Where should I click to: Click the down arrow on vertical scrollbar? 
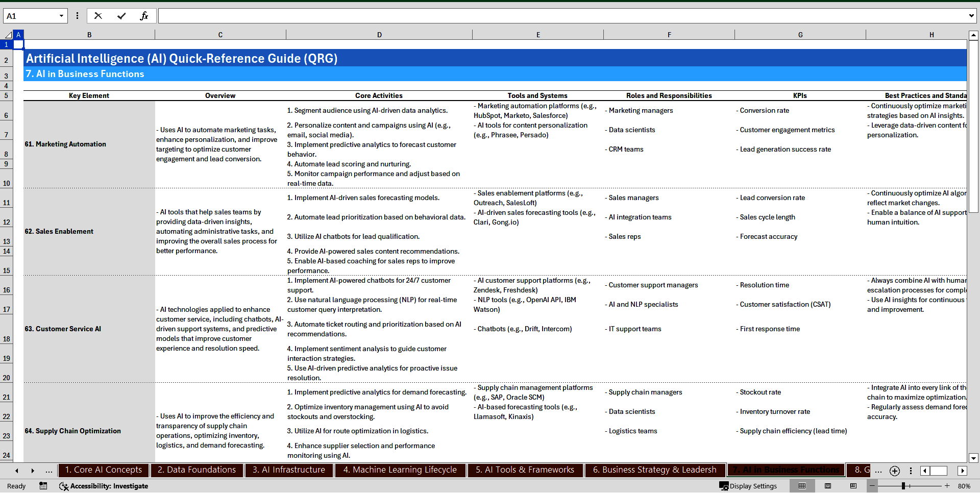click(974, 458)
